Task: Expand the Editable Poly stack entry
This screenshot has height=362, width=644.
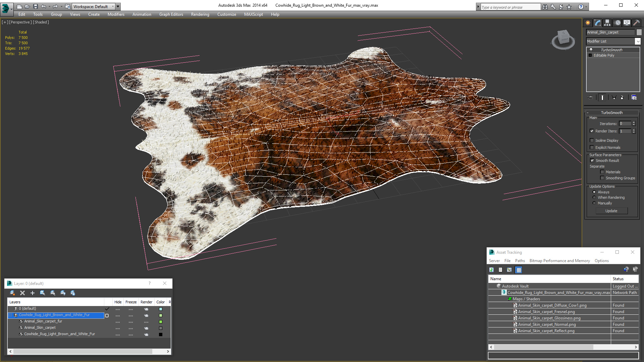Action: pyautogui.click(x=590, y=55)
